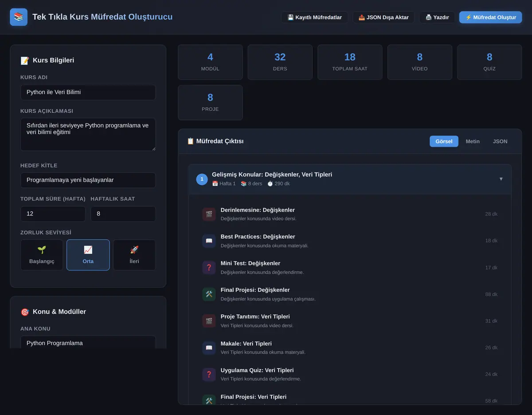Click the module number 1 badge
The height and width of the screenshot is (415, 532).
click(x=202, y=179)
